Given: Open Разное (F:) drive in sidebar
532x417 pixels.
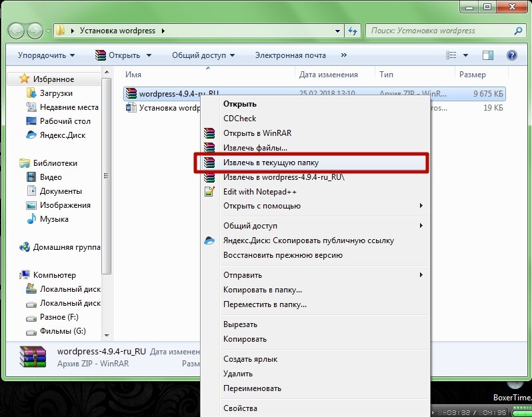Looking at the screenshot, I should pos(59,317).
